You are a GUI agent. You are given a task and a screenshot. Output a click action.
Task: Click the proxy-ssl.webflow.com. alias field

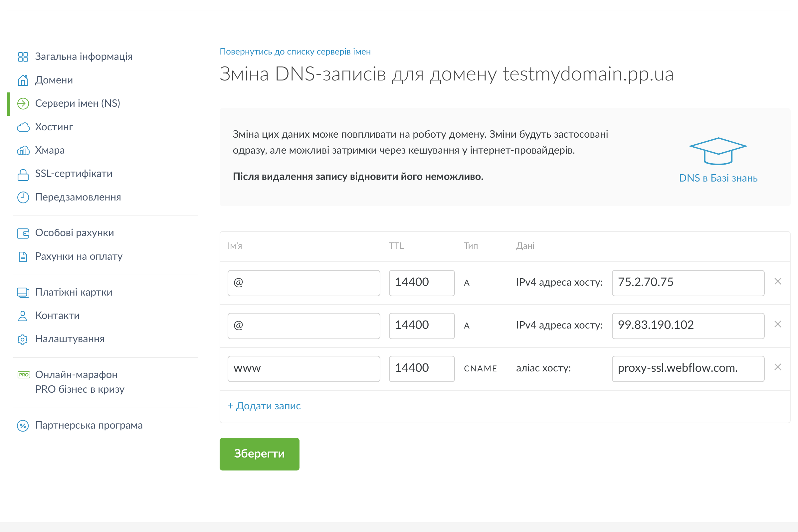click(688, 369)
